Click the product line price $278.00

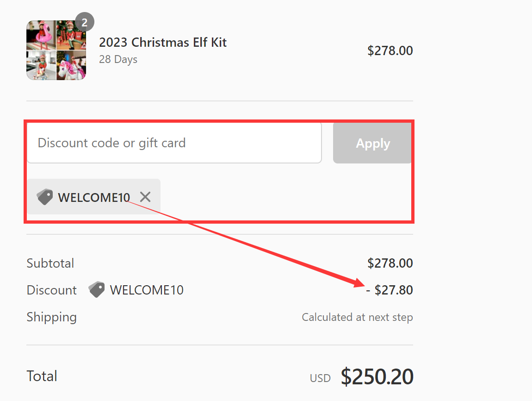click(x=390, y=50)
